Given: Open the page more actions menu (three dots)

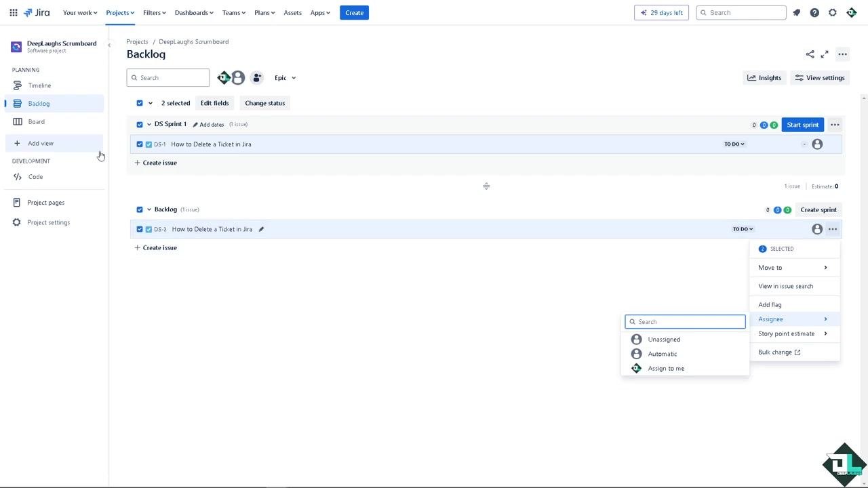Looking at the screenshot, I should pos(842,54).
